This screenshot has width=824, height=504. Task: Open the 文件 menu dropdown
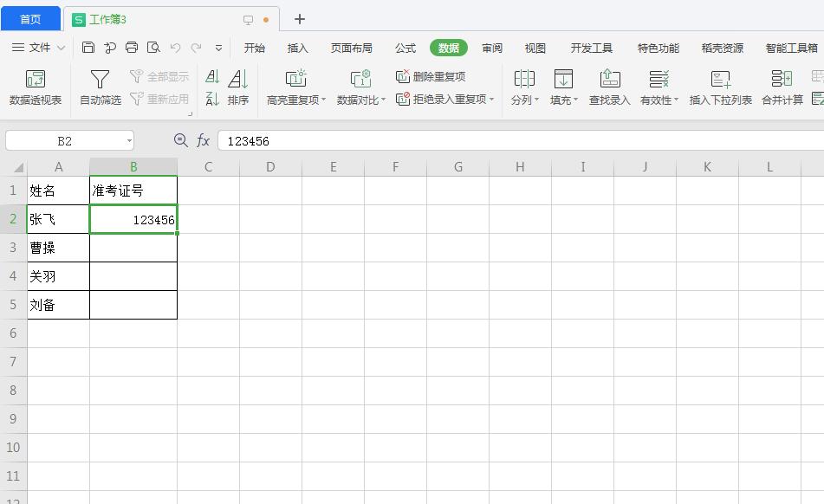(38, 48)
